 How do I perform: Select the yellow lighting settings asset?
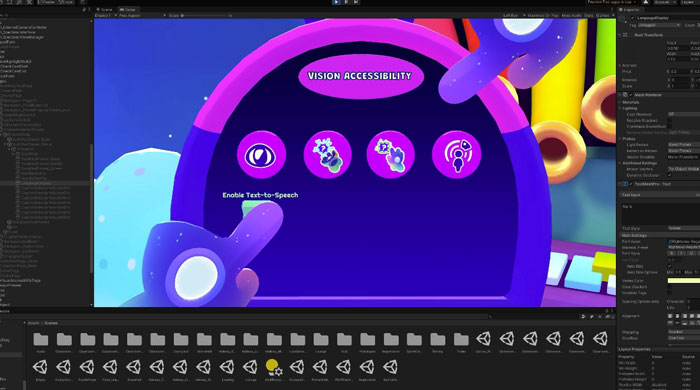(274, 370)
